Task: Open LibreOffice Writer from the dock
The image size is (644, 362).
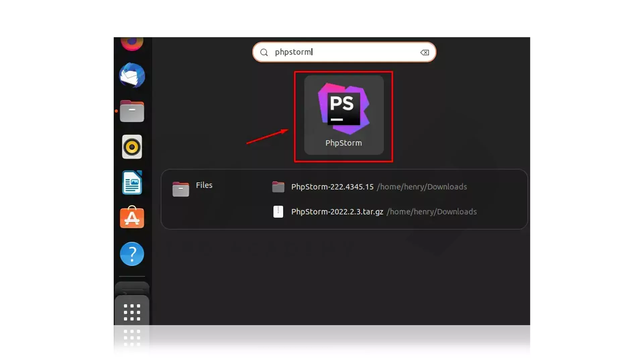Action: click(x=132, y=182)
